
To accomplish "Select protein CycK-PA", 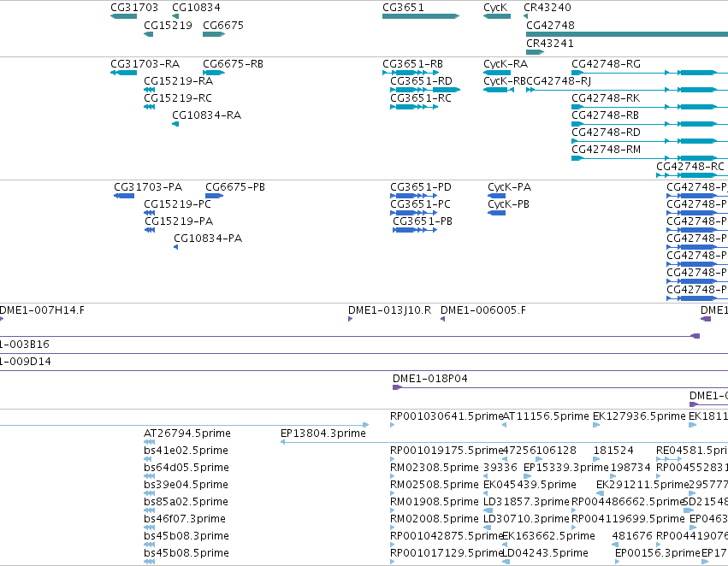I will click(x=509, y=187).
